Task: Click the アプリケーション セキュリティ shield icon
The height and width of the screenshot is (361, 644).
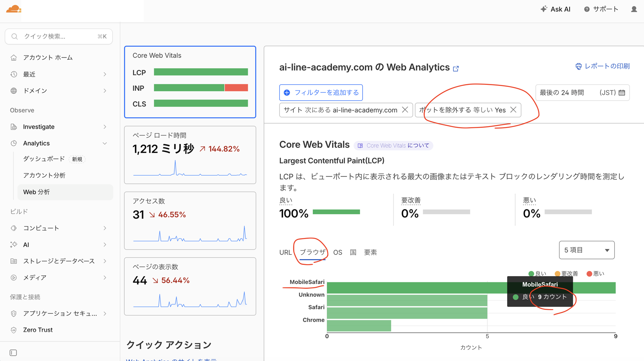Action: pyautogui.click(x=14, y=313)
